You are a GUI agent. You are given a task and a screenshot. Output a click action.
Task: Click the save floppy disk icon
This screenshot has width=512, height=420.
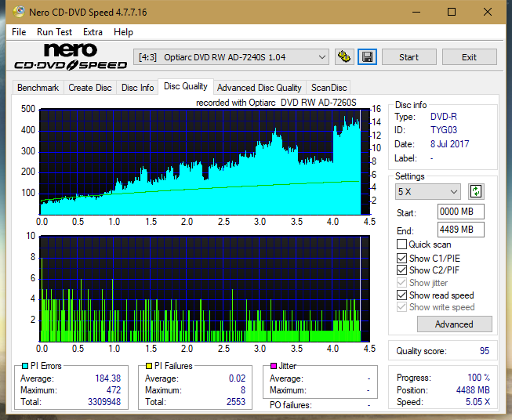[x=368, y=57]
